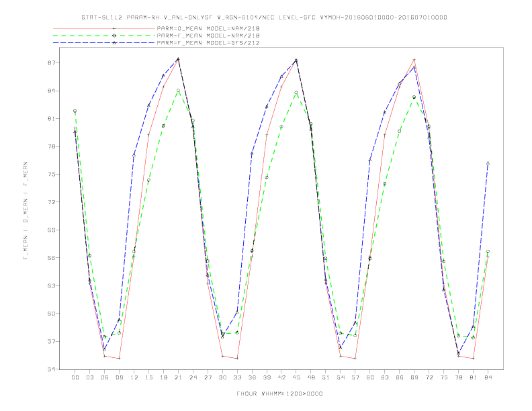
Task: Click the vertical y-axis label F_MEAN | O_MEAN | F_MEAN
Action: [x=26, y=211]
